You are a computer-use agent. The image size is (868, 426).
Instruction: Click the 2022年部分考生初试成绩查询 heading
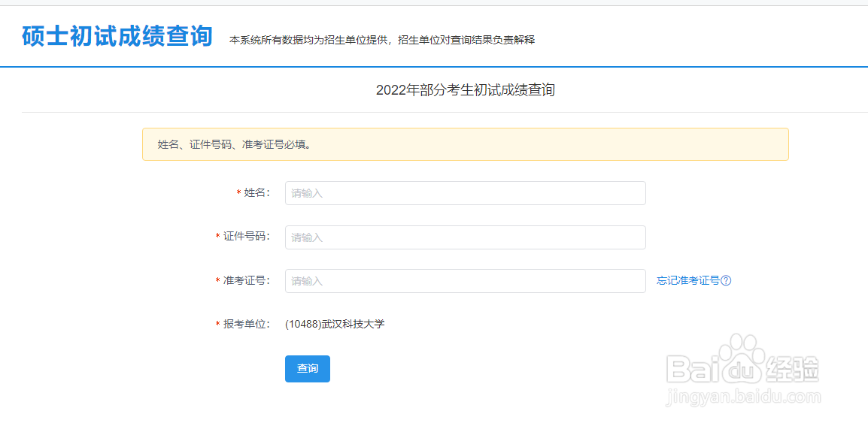[x=465, y=90]
